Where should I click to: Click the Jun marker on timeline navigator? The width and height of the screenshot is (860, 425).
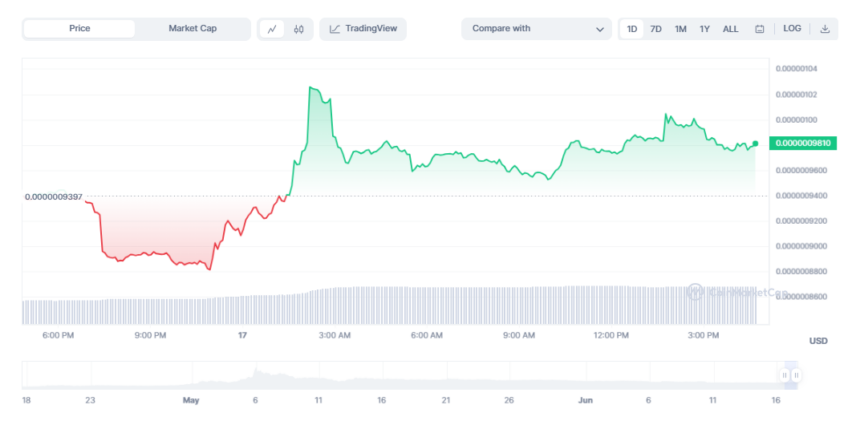(585, 400)
